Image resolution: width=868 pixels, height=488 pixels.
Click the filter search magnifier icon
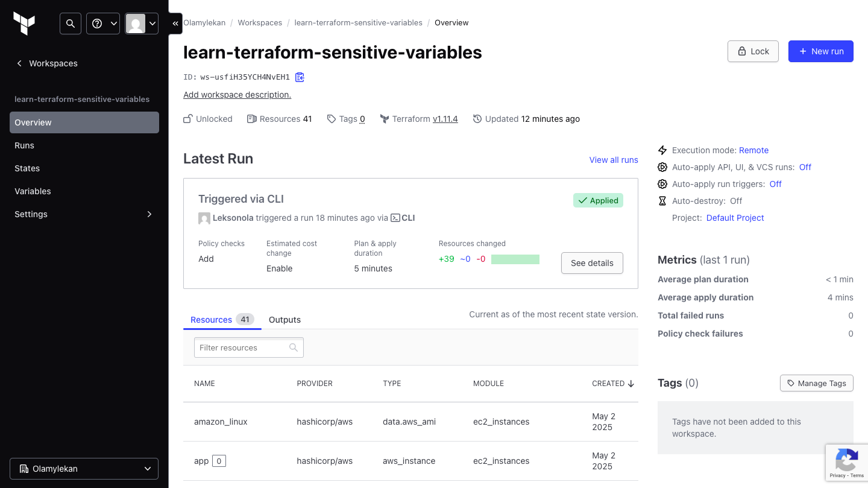pos(294,347)
